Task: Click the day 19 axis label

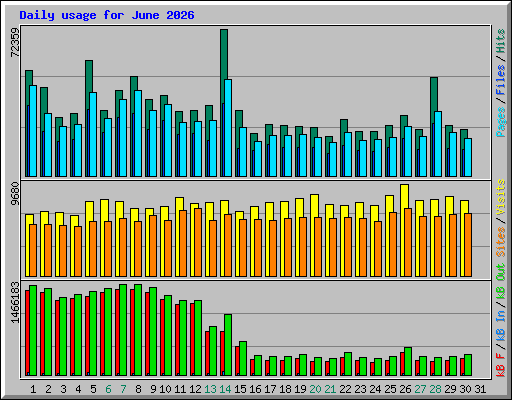Action: 300,389
